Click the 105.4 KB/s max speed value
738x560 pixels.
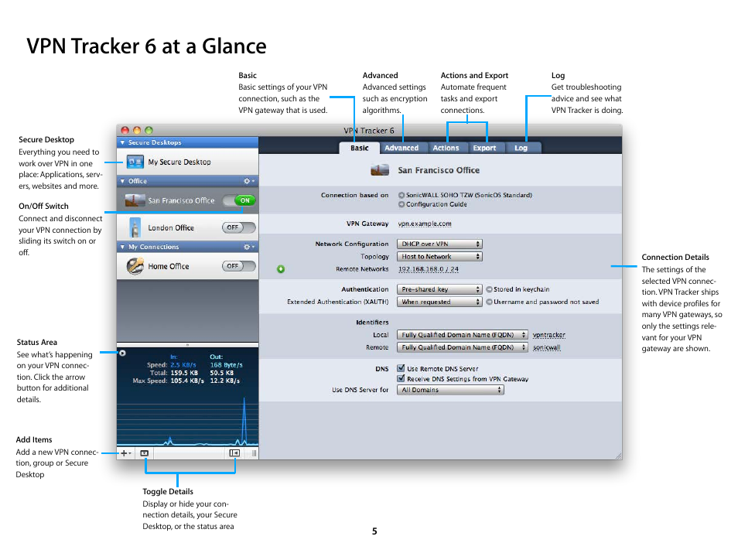click(187, 381)
